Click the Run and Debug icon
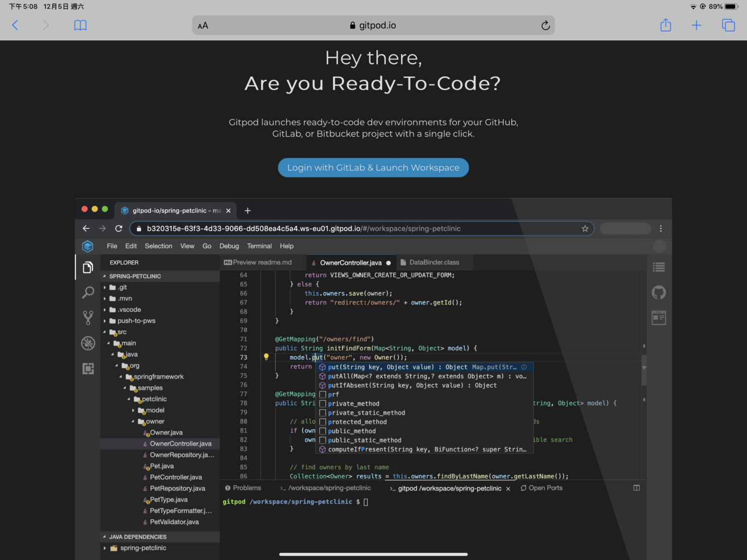This screenshot has height=560, width=747. pos(88,343)
